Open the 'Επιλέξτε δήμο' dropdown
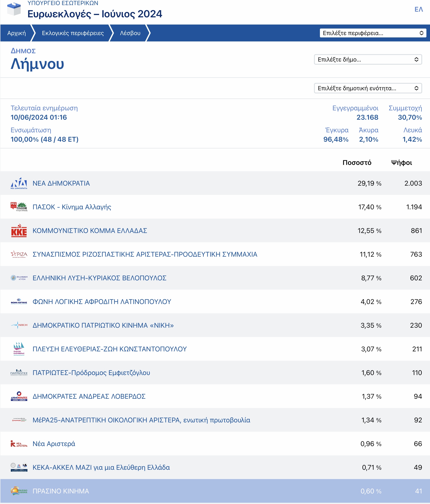Image resolution: width=430 pixels, height=504 pixels. coord(368,60)
